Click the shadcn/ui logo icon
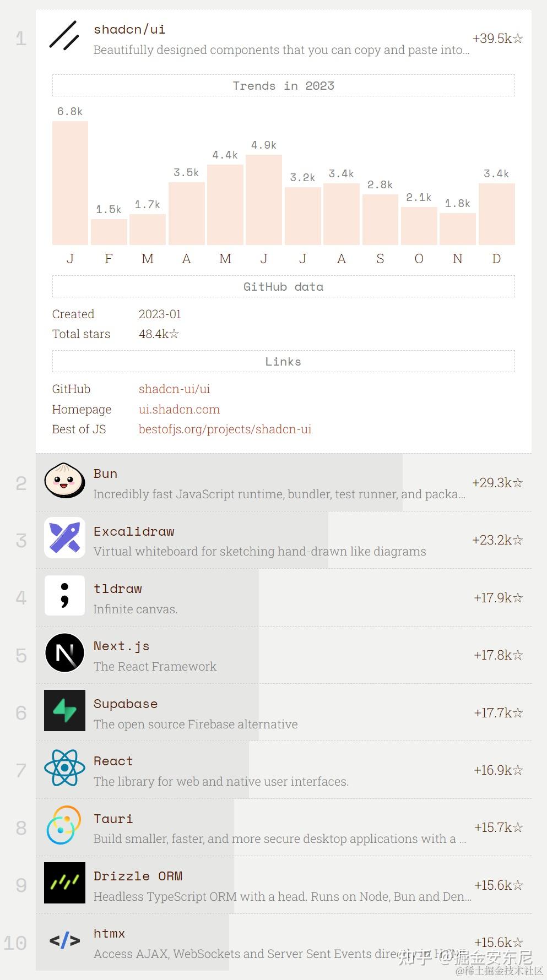The width and height of the screenshot is (547, 980). click(64, 37)
